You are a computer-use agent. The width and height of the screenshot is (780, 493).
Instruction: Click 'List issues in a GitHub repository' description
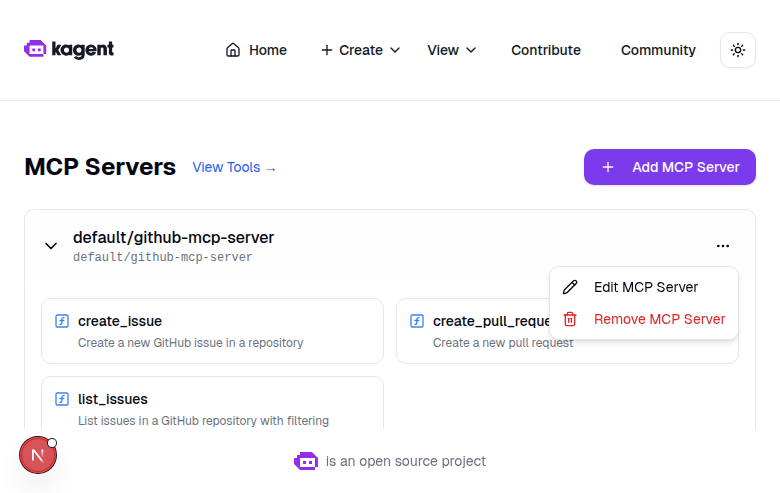pyautogui.click(x=203, y=421)
